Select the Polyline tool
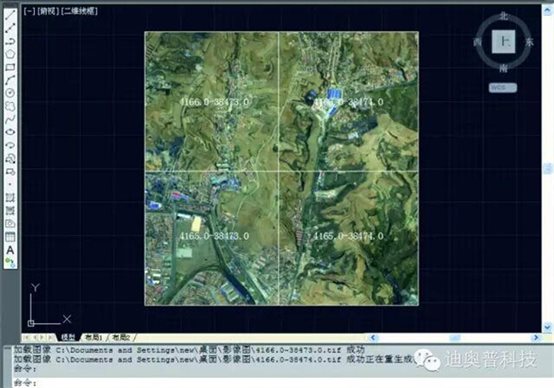The height and width of the screenshot is (388, 554). [10, 41]
